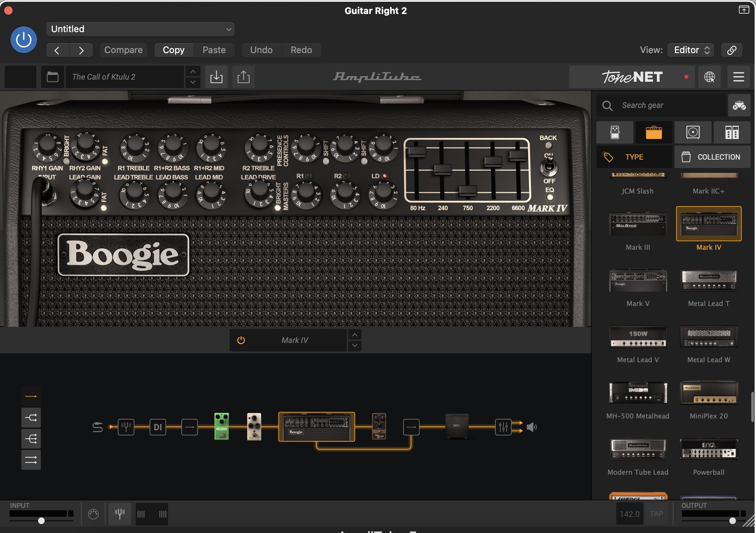Toggle the LEAD DRIVE BRIGHT switch
Viewport: 756px width, 533px height.
click(x=278, y=208)
